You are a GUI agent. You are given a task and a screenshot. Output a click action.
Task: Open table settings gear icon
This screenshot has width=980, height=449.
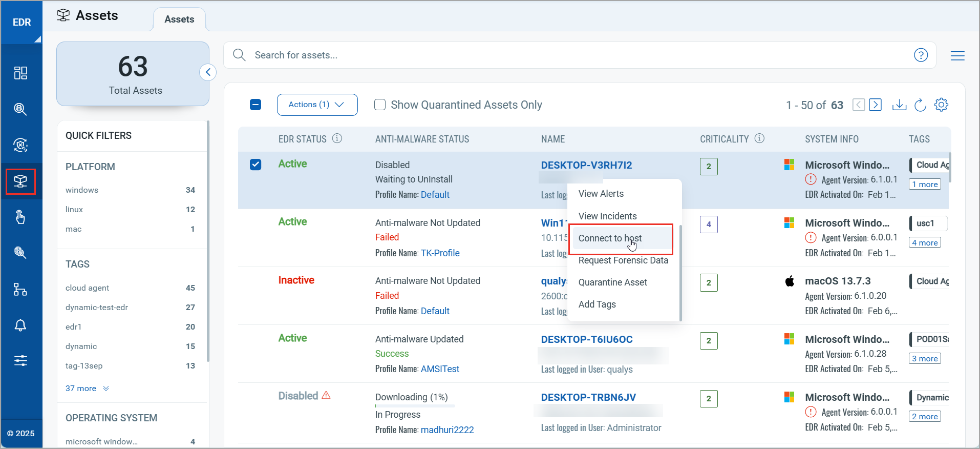point(941,105)
